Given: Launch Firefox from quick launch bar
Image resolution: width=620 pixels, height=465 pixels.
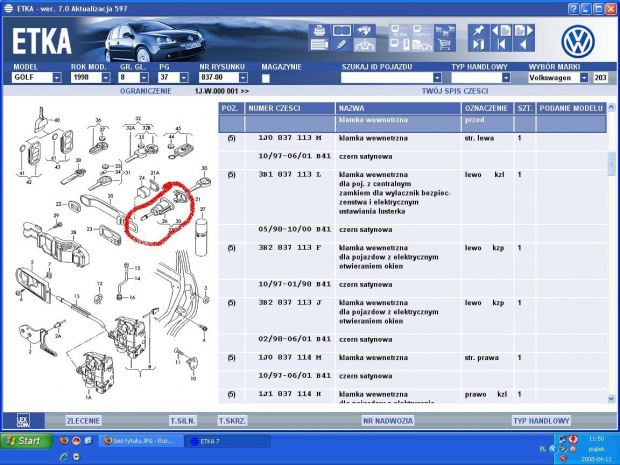Looking at the screenshot, I should (x=64, y=440).
